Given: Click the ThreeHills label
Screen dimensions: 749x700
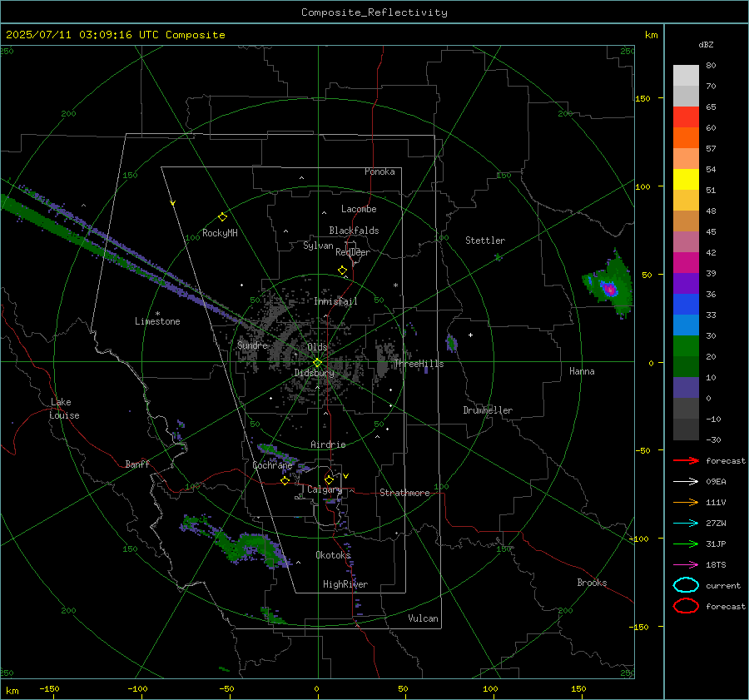Looking at the screenshot, I should point(419,364).
